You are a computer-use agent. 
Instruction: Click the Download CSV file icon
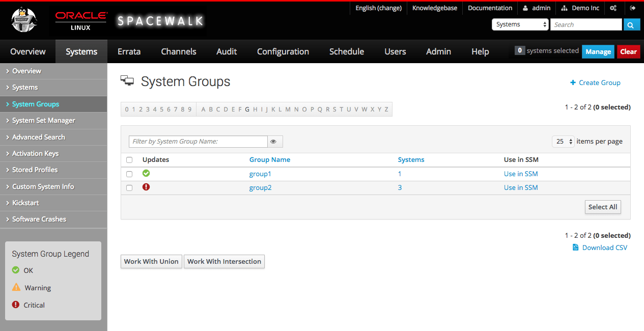[576, 247]
